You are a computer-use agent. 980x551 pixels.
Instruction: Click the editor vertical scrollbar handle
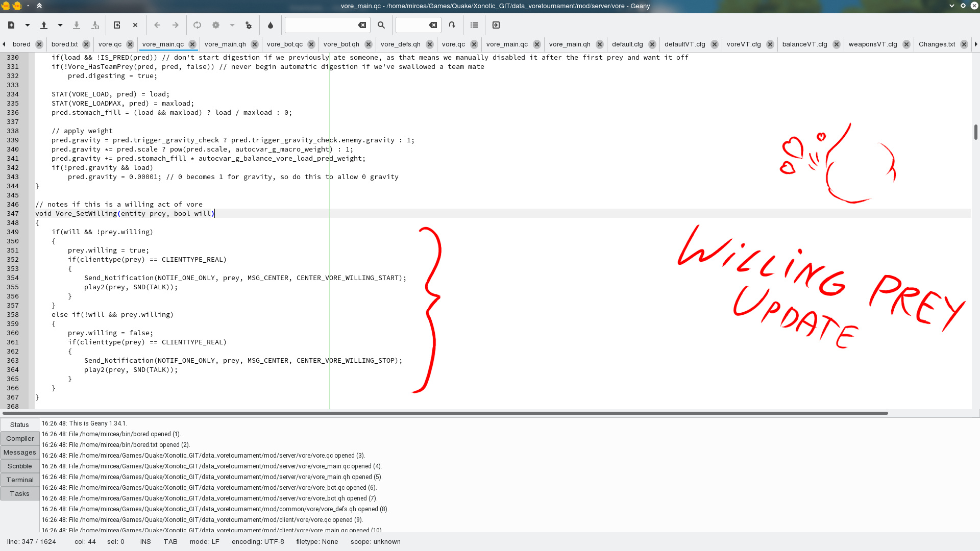point(975,132)
